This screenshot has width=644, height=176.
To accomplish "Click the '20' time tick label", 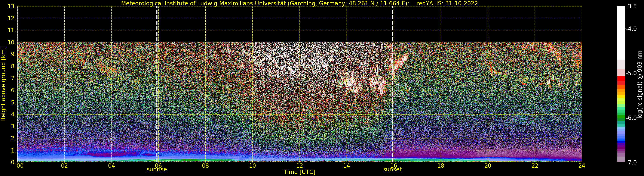I will coord(488,166).
